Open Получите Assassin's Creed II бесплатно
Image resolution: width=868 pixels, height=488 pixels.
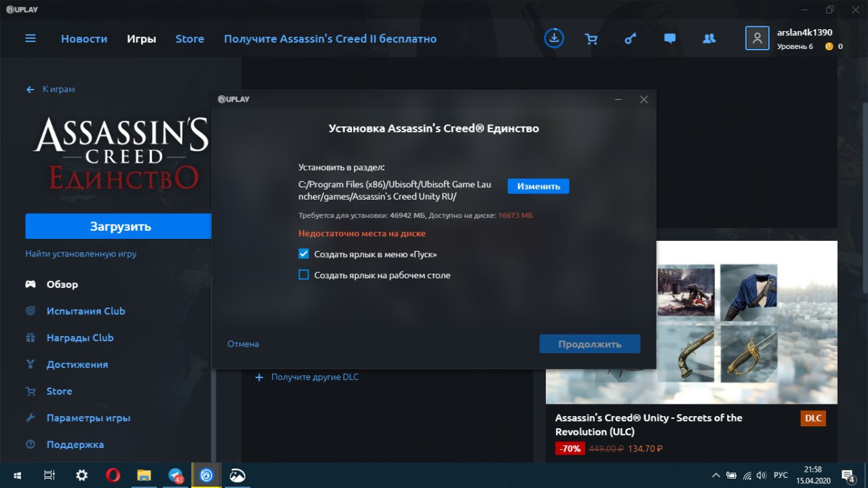330,39
